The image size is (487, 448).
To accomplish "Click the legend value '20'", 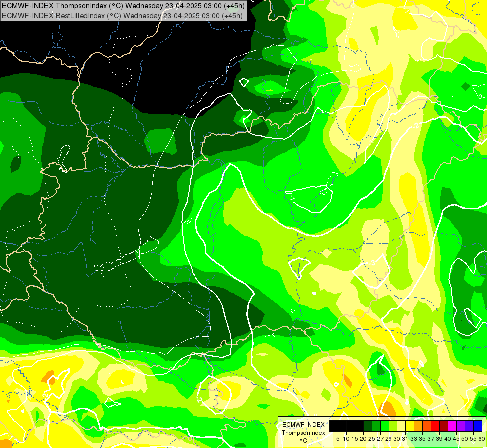I will pyautogui.click(x=364, y=439).
